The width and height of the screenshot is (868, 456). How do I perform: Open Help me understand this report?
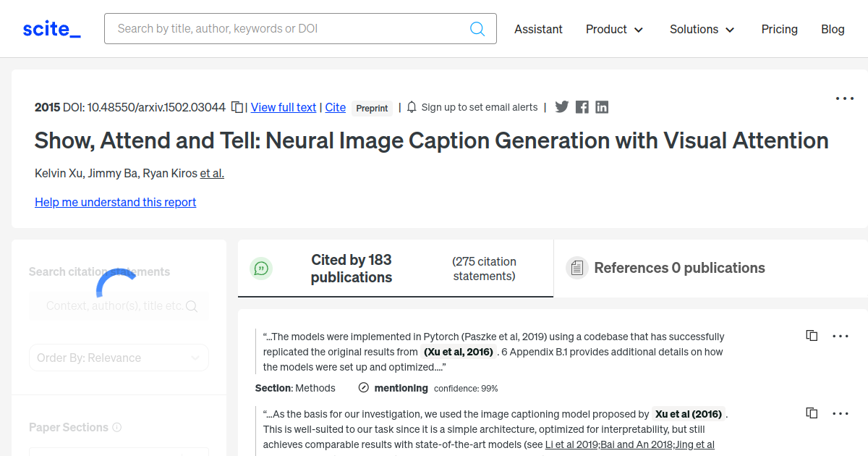(115, 202)
